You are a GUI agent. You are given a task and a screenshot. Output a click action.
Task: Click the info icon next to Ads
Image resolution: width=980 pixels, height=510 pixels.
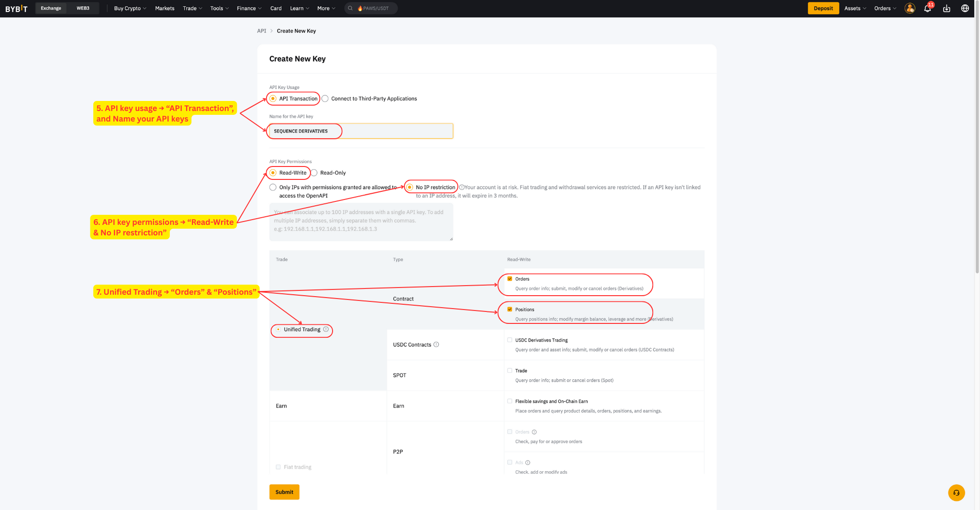tap(528, 463)
